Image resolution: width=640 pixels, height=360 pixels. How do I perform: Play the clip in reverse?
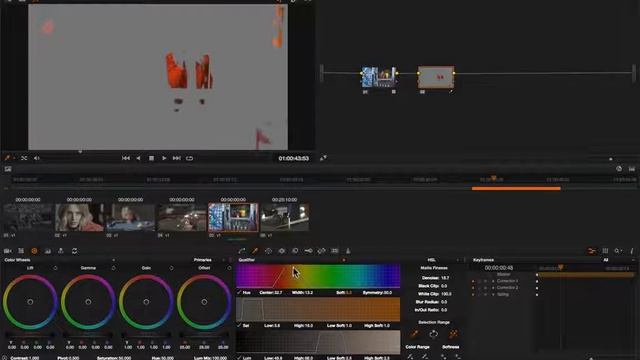[x=138, y=158]
